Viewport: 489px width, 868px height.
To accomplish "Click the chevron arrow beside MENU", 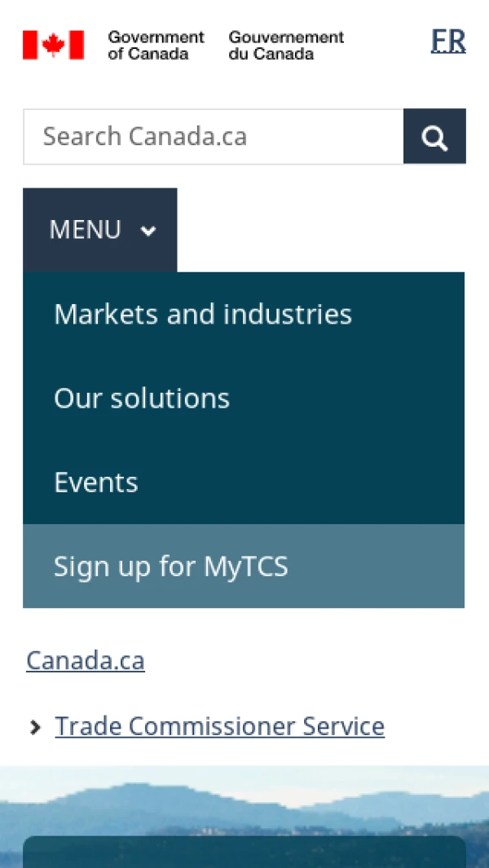I will pos(148,231).
